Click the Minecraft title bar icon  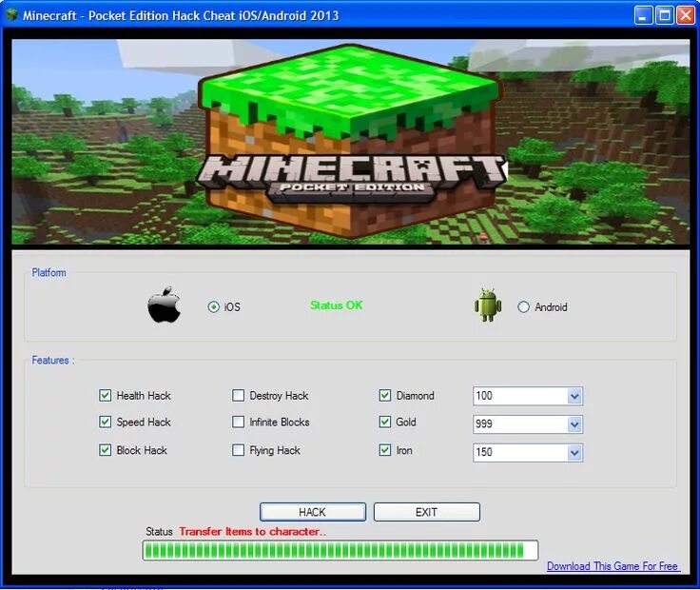[11, 14]
